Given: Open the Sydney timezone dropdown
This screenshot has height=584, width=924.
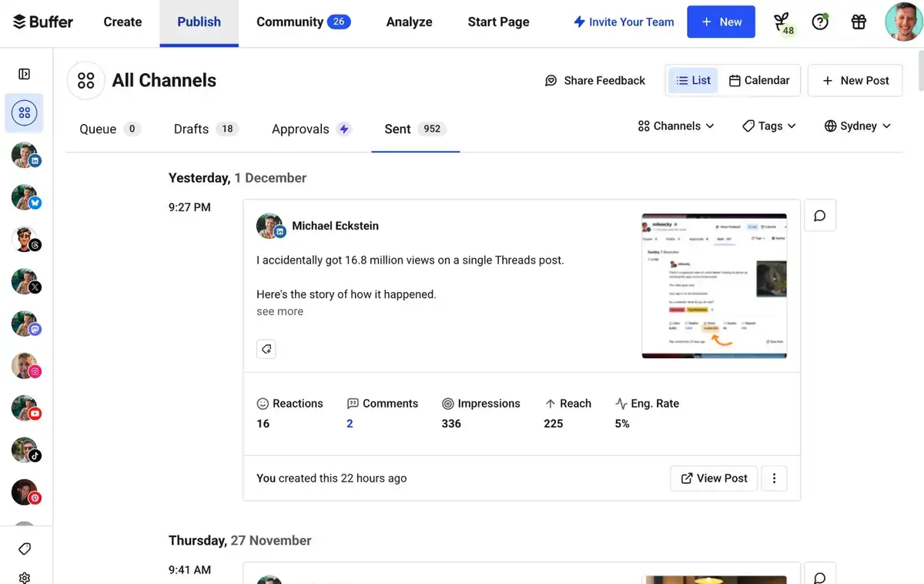Looking at the screenshot, I should 857,126.
